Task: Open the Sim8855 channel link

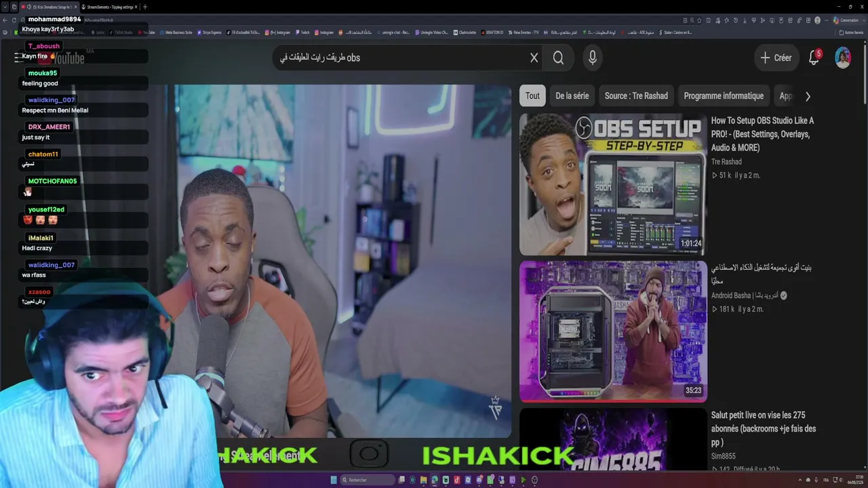Action: (723, 456)
